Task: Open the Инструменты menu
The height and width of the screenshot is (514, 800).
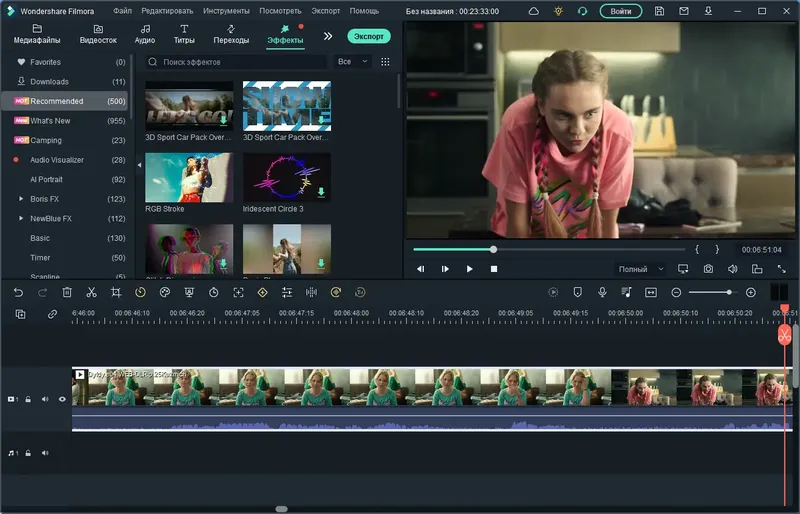Action: (226, 11)
